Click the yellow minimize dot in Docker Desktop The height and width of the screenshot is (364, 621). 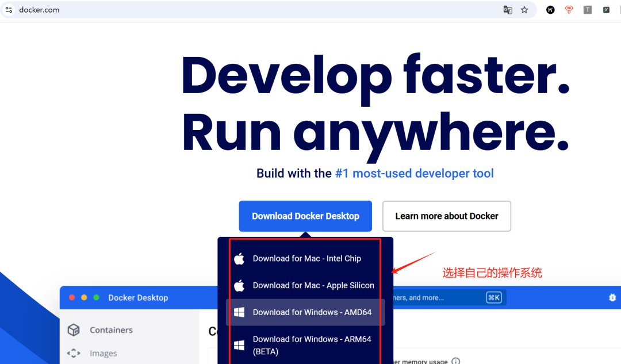point(84,297)
